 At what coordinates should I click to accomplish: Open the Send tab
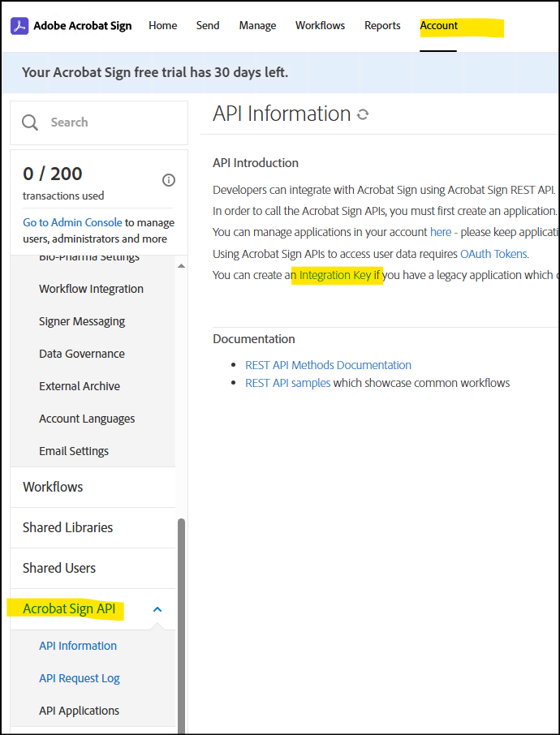[208, 26]
